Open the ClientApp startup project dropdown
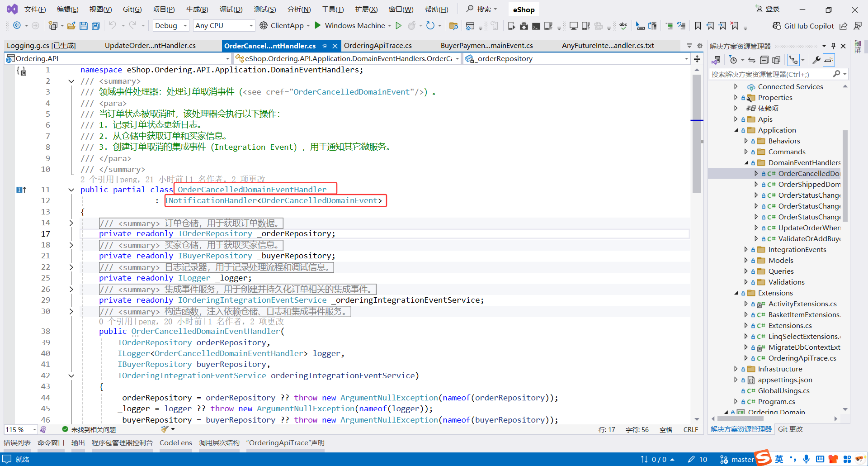This screenshot has width=868, height=466. (308, 26)
